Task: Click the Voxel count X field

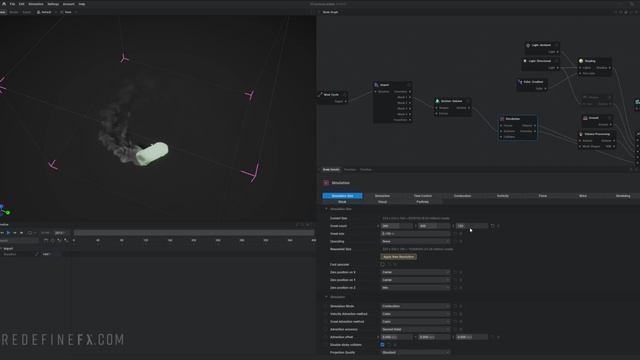Action: pyautogui.click(x=396, y=226)
